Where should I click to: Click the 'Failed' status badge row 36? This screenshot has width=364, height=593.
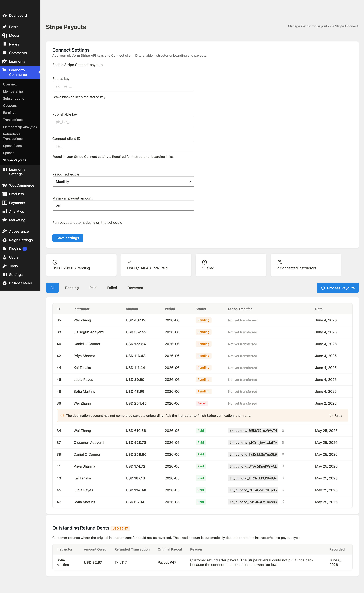202,403
